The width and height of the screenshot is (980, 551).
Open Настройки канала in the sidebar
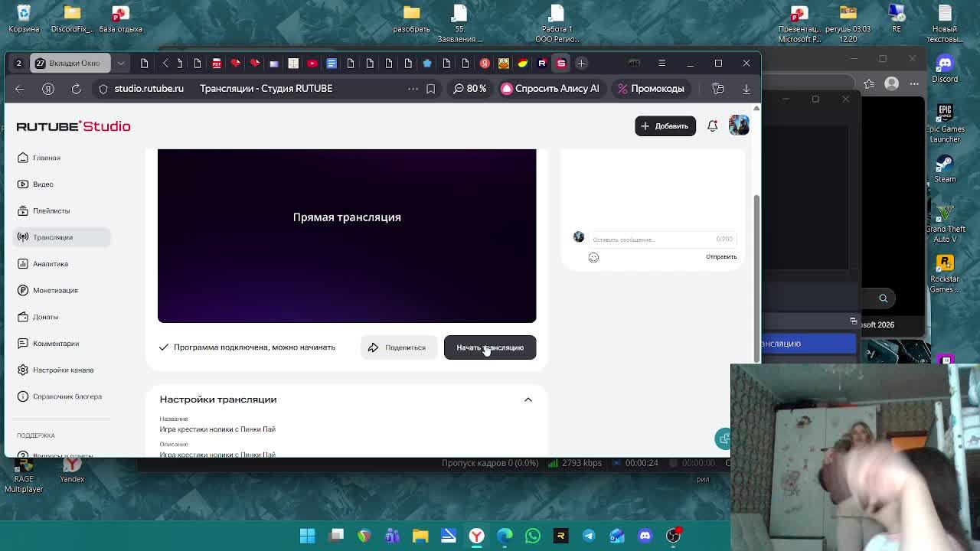tap(63, 370)
